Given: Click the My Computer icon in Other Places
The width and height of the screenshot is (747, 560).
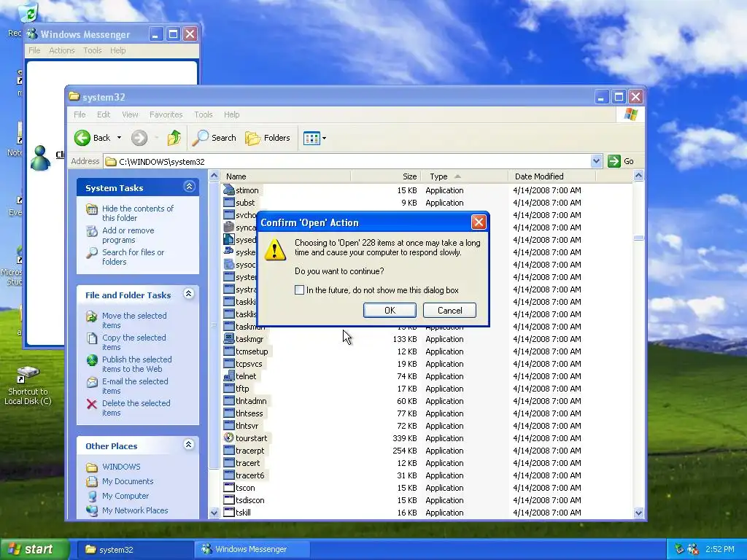Looking at the screenshot, I should click(91, 496).
